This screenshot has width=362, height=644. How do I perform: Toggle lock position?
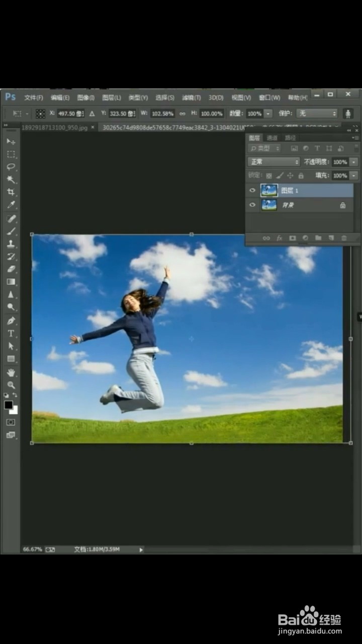[x=291, y=176]
